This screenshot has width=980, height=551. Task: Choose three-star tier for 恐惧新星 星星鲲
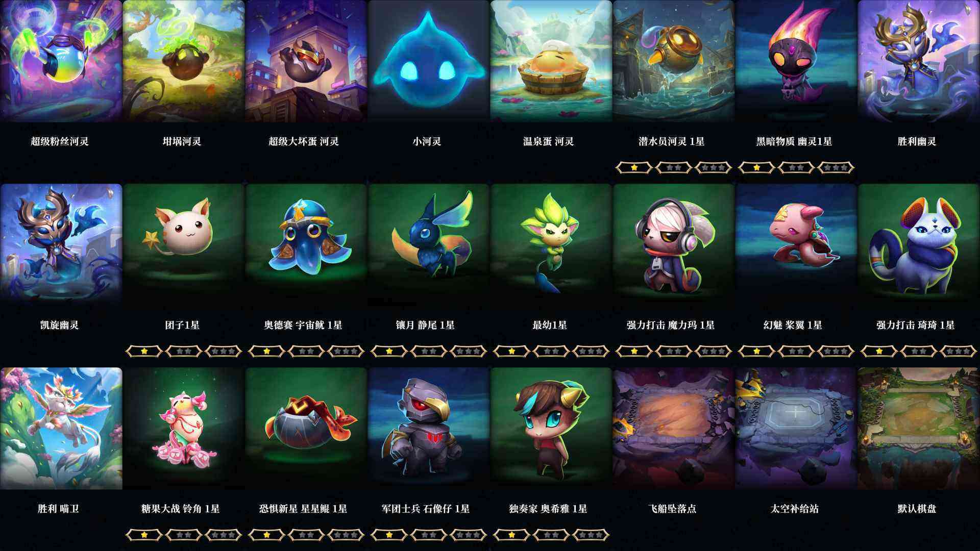point(346,535)
